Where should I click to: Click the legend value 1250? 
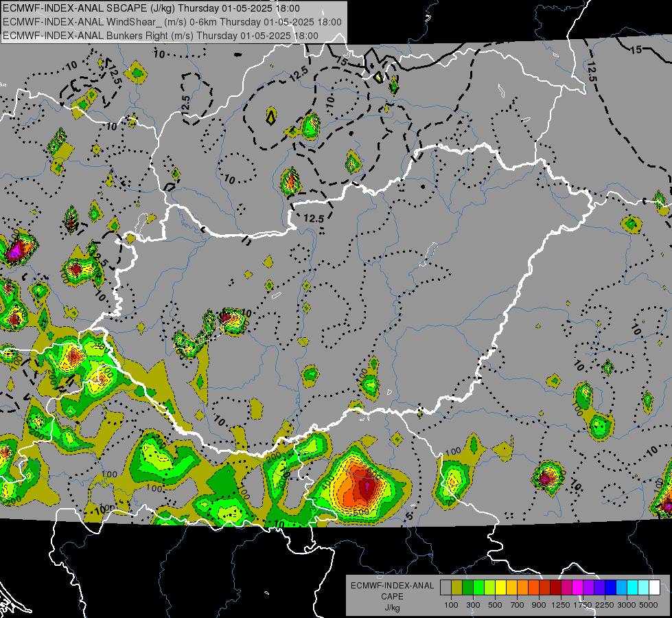coord(561,605)
